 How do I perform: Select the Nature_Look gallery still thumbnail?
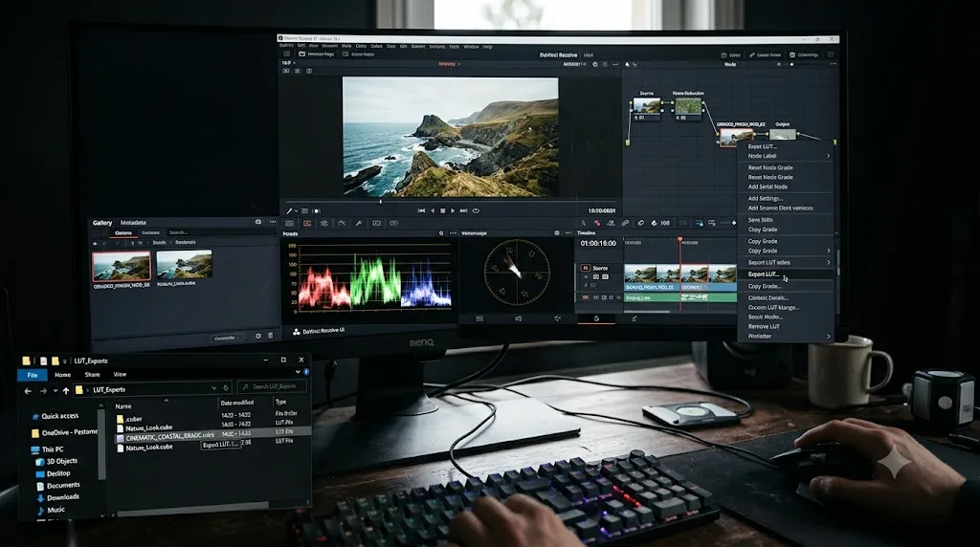pos(184,264)
